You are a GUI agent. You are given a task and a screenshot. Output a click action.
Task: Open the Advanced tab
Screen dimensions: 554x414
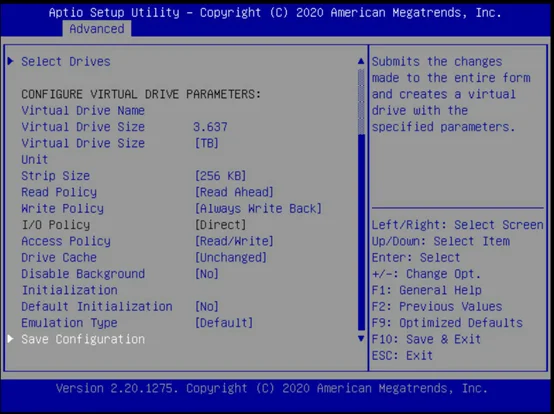click(97, 29)
